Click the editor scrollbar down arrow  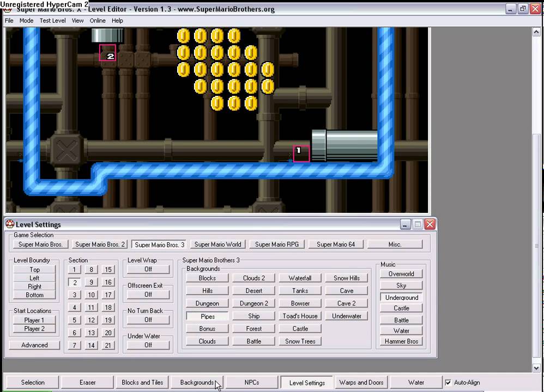(536, 368)
